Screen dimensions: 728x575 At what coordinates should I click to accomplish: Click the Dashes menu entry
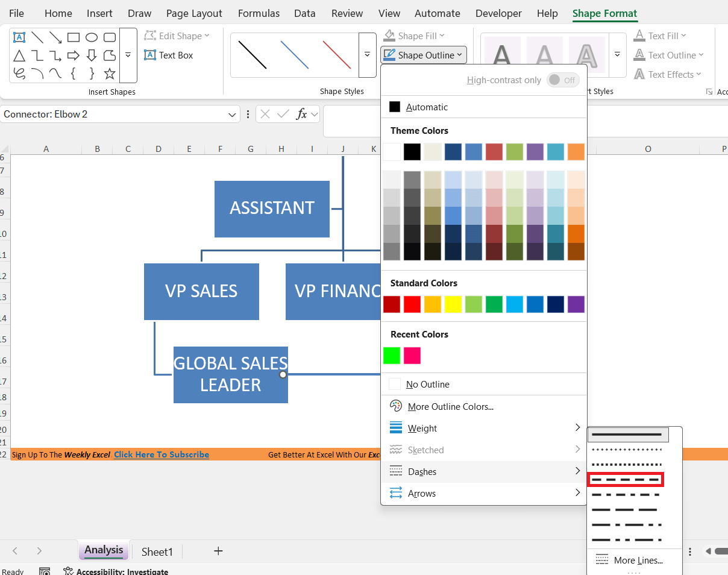coord(483,471)
